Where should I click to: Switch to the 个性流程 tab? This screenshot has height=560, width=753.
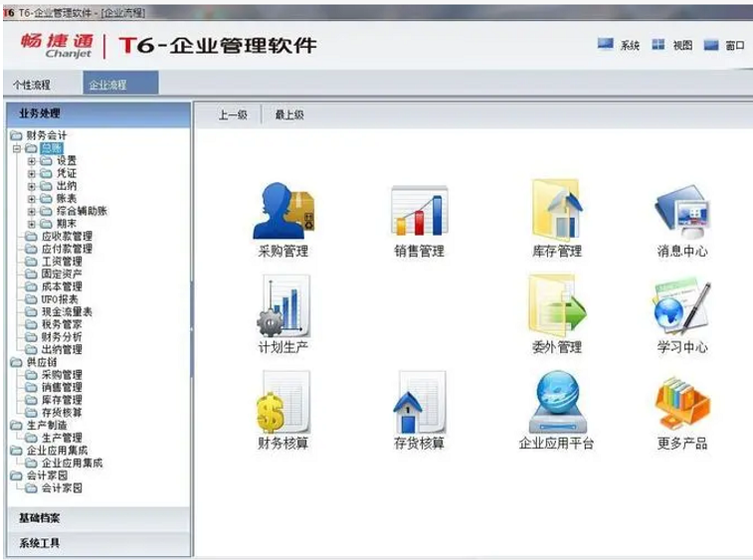pyautogui.click(x=32, y=85)
